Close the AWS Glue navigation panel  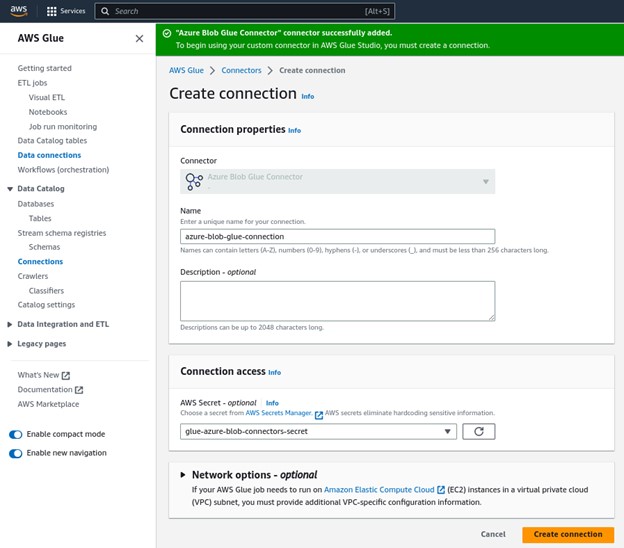click(139, 39)
